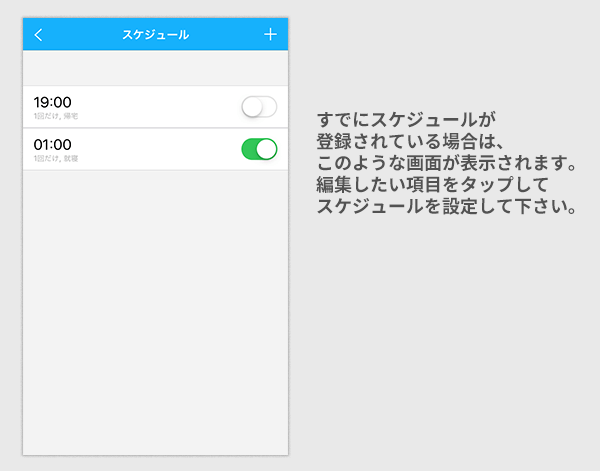This screenshot has width=600, height=471.
Task: Tap the '1回だけ, 就寝' subtitle text
Action: [x=56, y=159]
